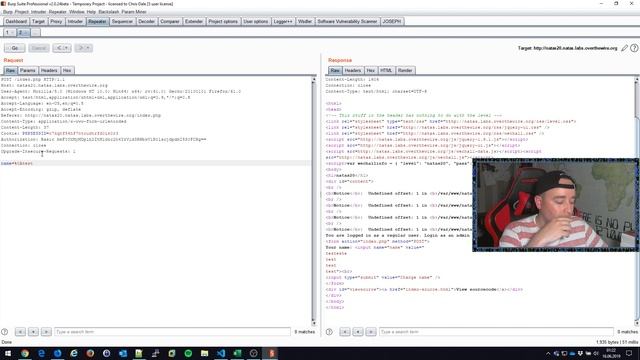Open the Backslash menu
The image size is (640, 360).
(109, 12)
